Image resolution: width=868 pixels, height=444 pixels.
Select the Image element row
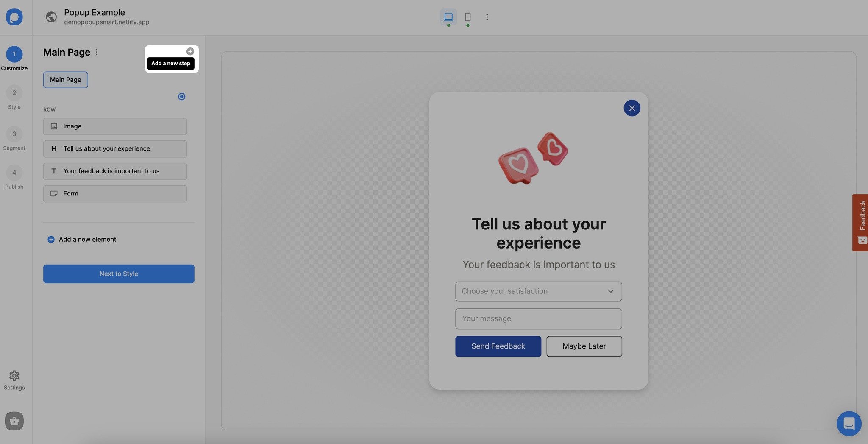[x=114, y=126]
